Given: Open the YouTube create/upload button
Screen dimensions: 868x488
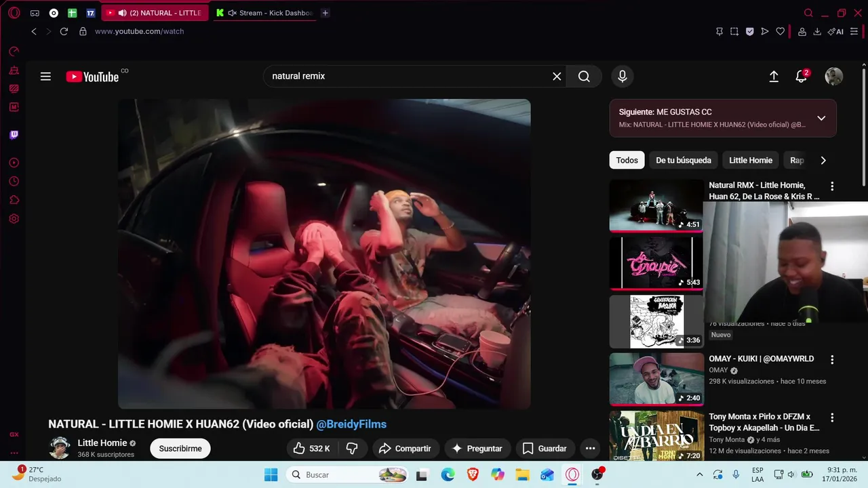Looking at the screenshot, I should 774,77.
